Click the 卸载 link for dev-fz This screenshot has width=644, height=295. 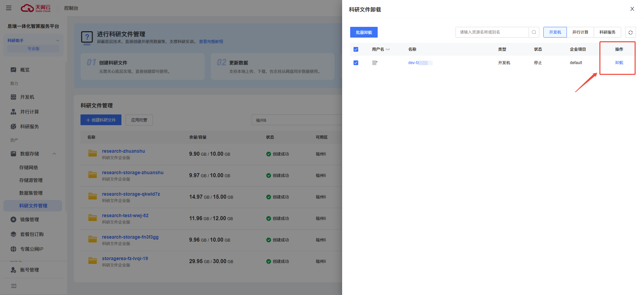619,63
